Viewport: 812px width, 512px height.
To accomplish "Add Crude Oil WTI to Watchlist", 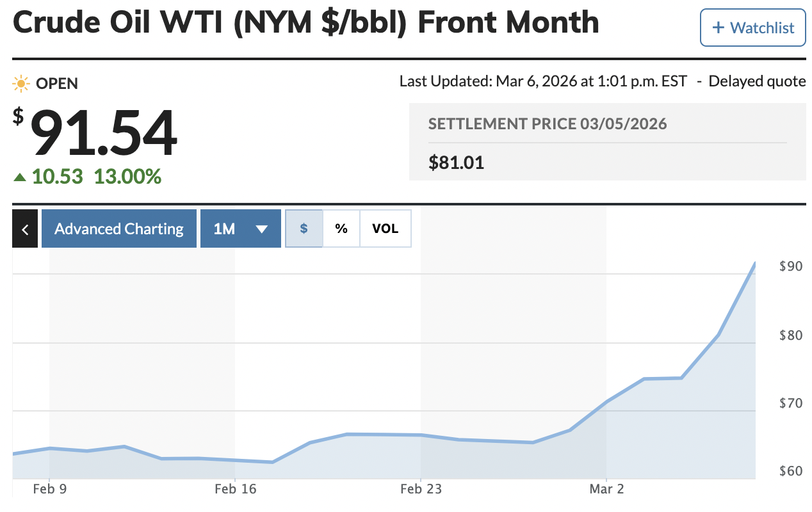I will [x=752, y=28].
